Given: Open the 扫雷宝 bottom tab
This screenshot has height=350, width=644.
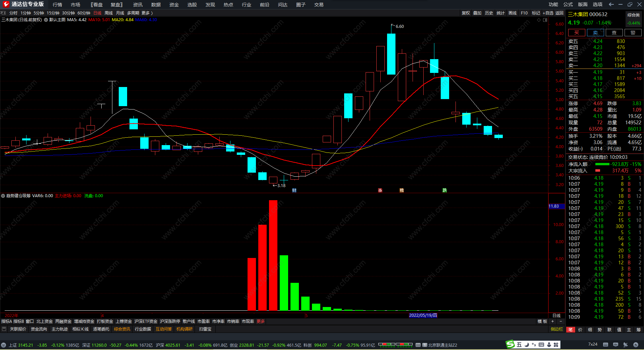Looking at the screenshot, I should (205, 329).
